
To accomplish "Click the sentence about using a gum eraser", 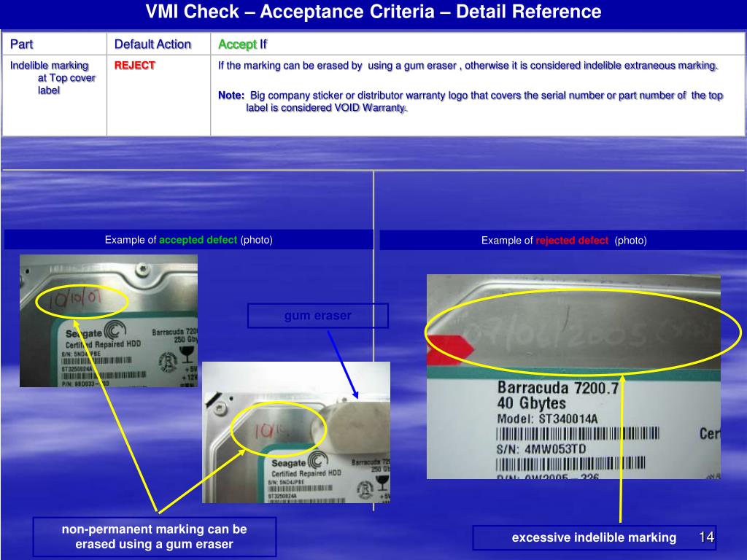I will click(468, 65).
